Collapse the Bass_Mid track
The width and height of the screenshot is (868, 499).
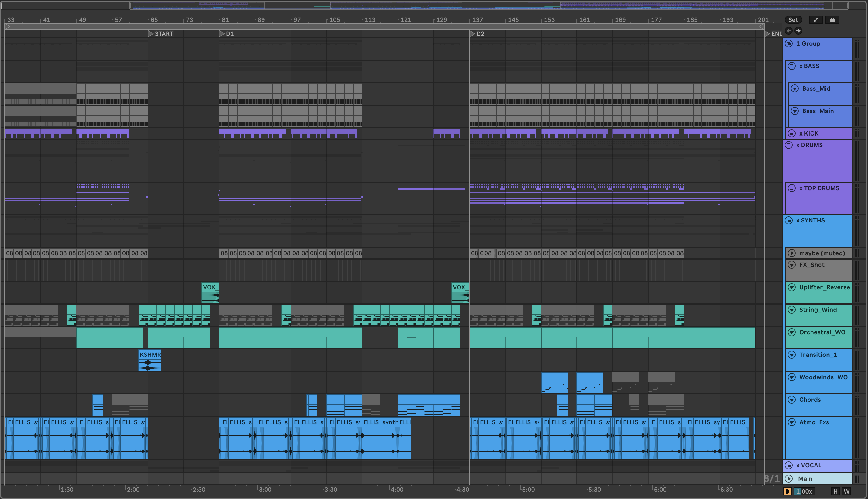point(795,88)
